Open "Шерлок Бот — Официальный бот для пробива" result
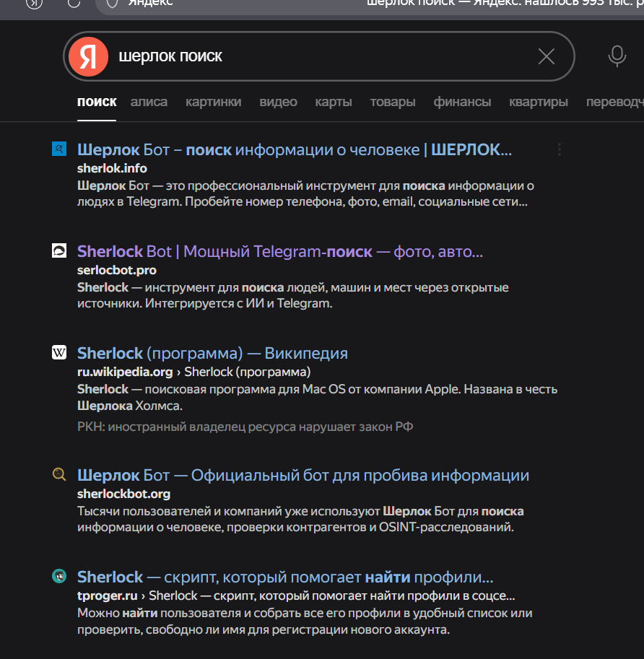 (303, 476)
